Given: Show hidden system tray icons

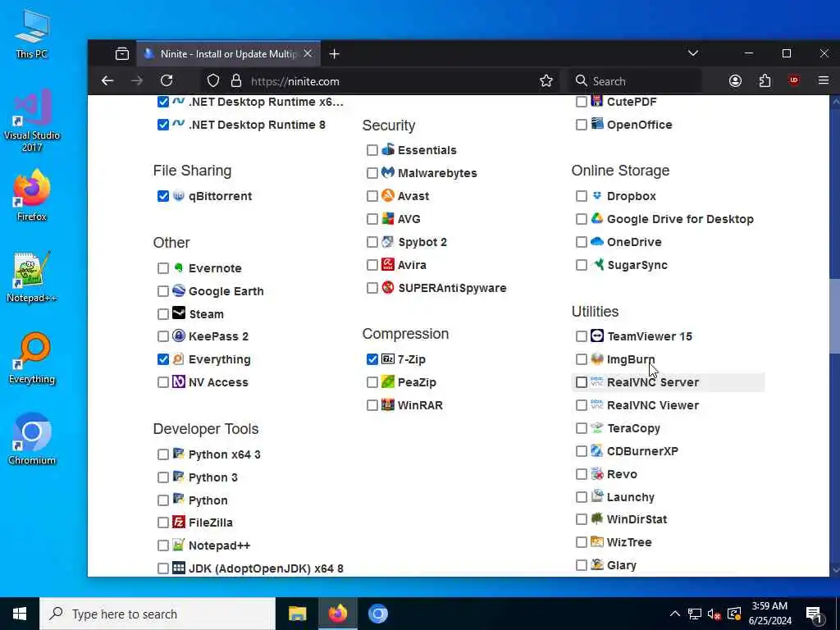Looking at the screenshot, I should (x=675, y=614).
